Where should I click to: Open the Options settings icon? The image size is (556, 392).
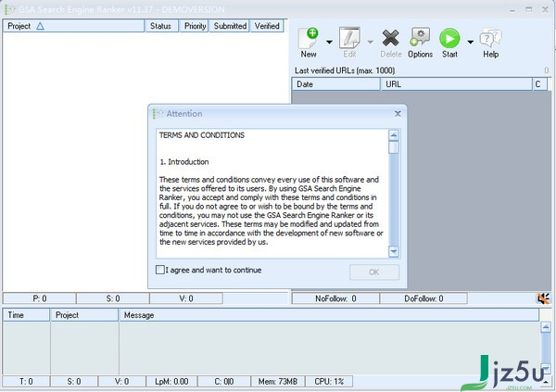click(420, 43)
